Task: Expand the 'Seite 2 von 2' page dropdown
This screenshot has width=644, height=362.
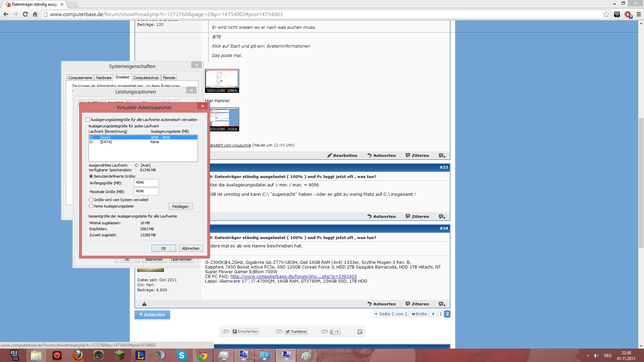Action: coord(391,314)
